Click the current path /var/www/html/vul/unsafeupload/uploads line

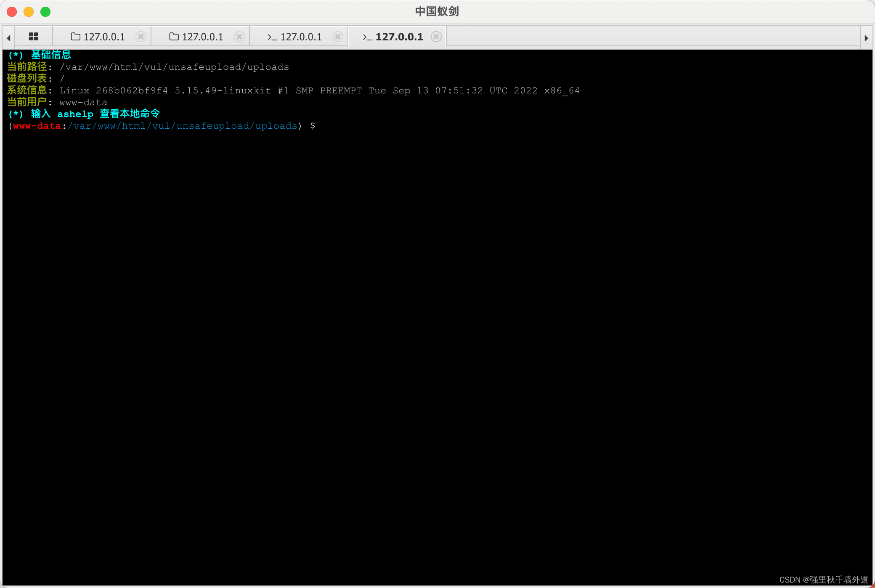point(148,67)
